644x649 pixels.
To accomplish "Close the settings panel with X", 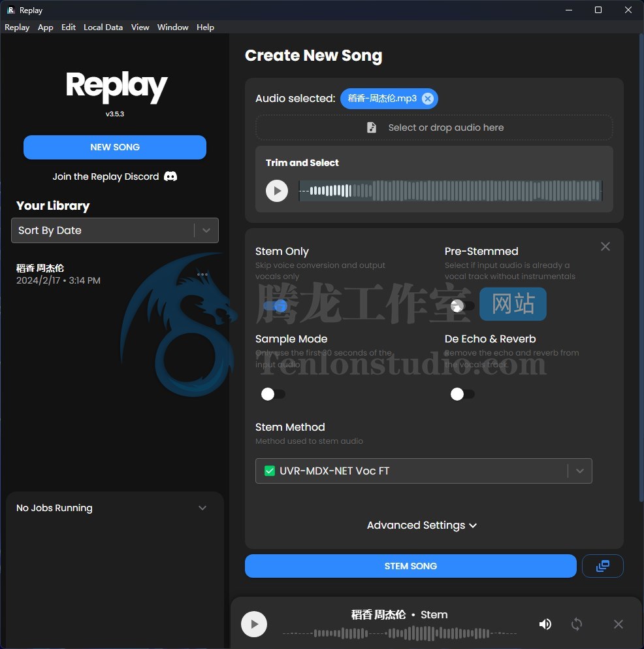I will coord(605,246).
